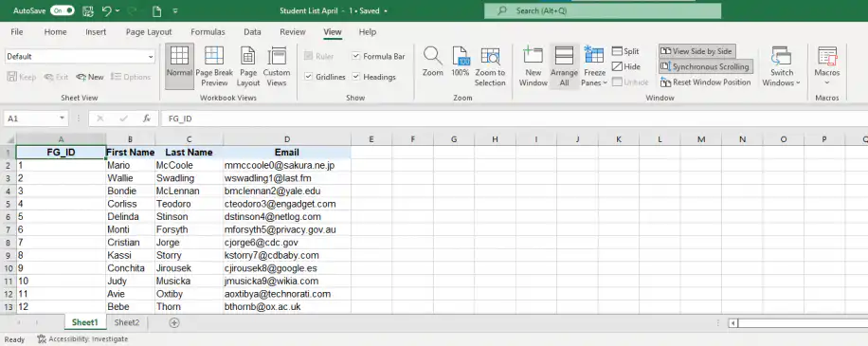This screenshot has width=868, height=346.
Task: Click the formula bar showing FG_ID
Action: (515, 118)
